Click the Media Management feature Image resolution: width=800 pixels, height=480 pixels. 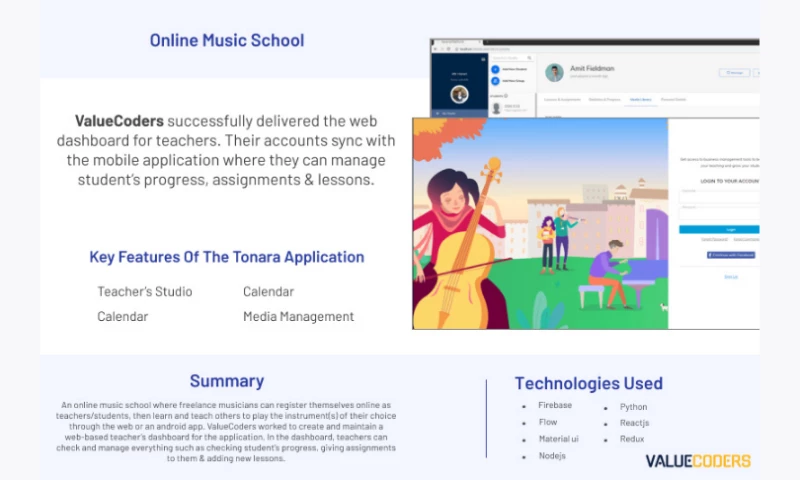point(298,316)
